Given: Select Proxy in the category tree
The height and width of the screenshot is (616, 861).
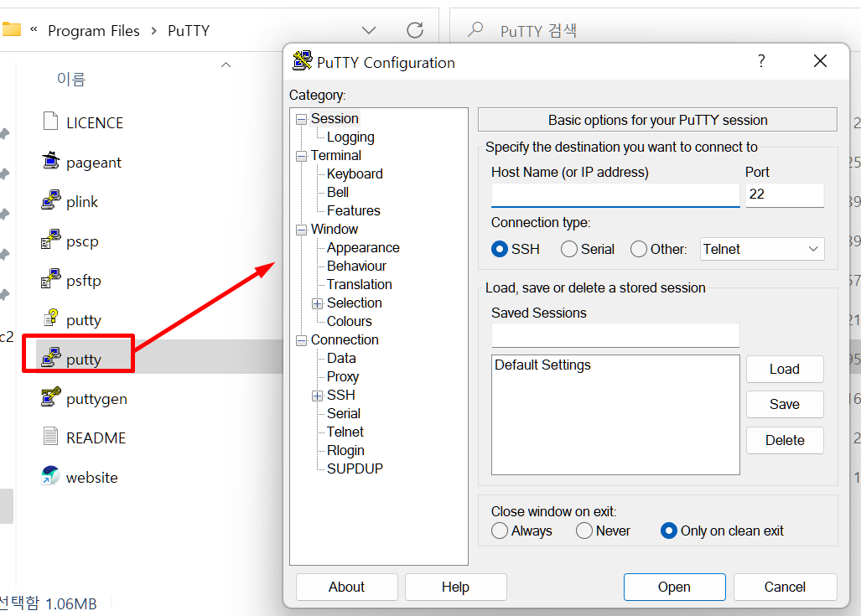Looking at the screenshot, I should [x=343, y=376].
